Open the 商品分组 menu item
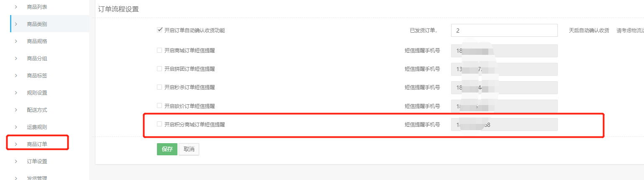Screen dimensions: 644x180 click(x=37, y=58)
